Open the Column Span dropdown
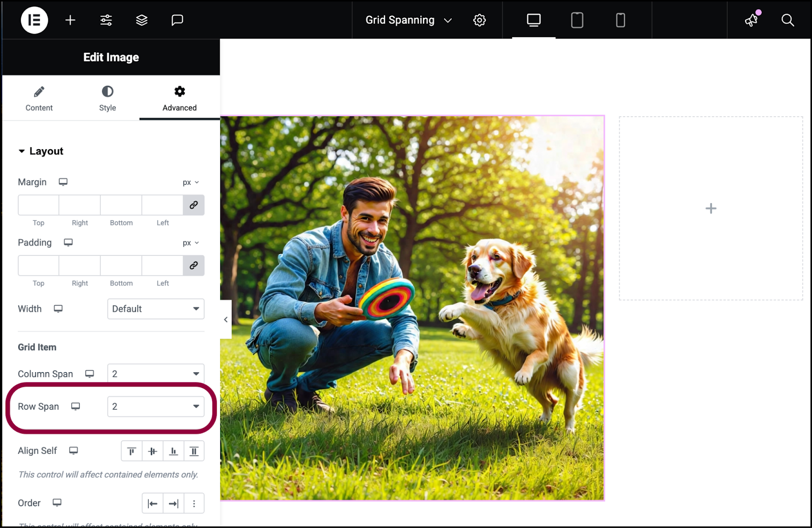This screenshot has width=812, height=528. [x=156, y=374]
